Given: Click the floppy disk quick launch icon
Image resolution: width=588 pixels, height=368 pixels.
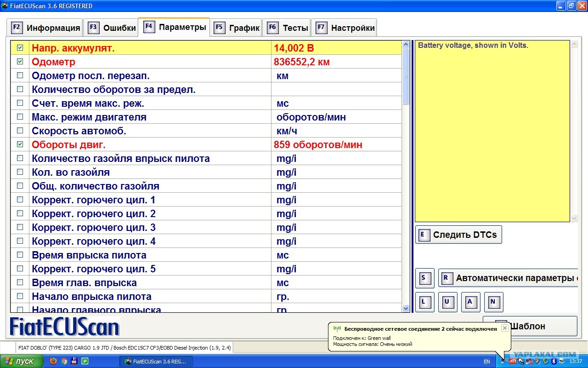Looking at the screenshot, I should click(74, 361).
